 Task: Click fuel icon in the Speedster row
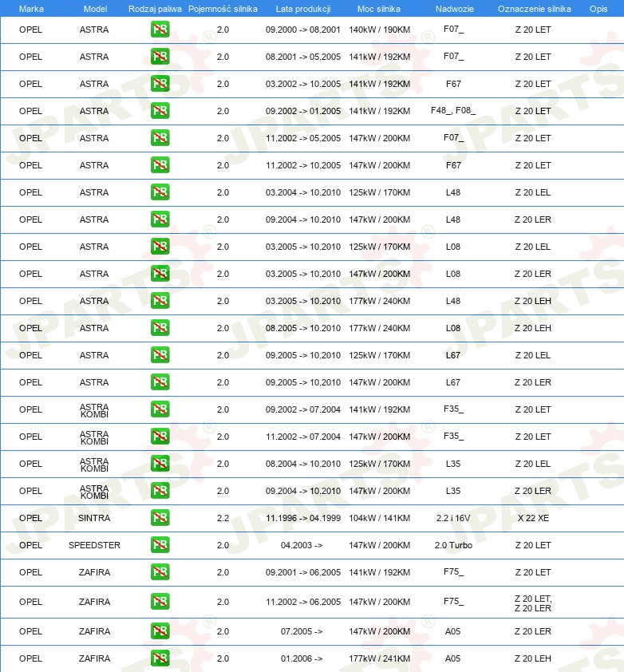click(x=160, y=545)
